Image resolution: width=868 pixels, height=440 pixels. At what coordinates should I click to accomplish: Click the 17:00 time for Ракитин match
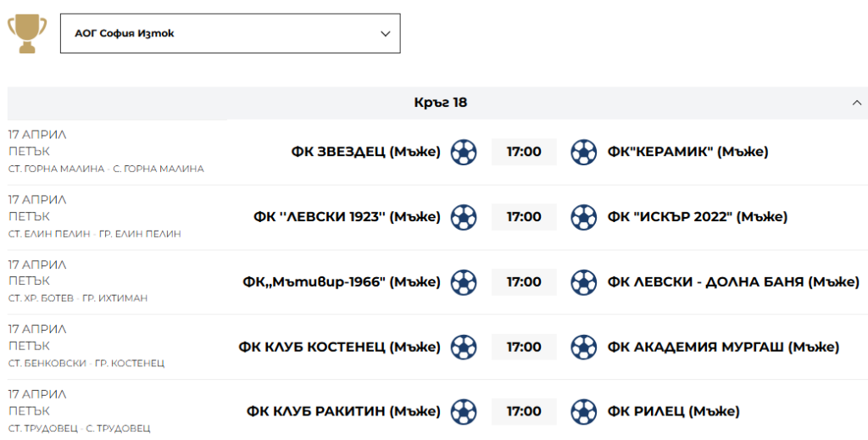pyautogui.click(x=524, y=411)
